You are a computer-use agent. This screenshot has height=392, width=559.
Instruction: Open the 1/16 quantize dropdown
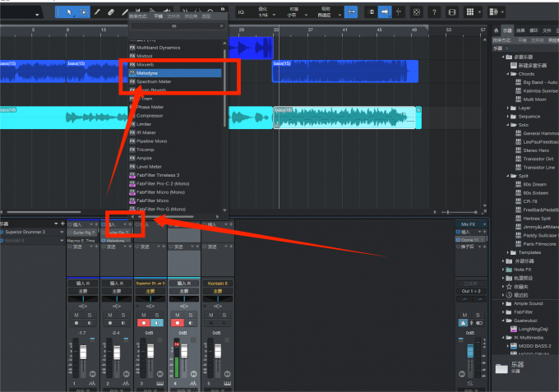pyautogui.click(x=264, y=15)
